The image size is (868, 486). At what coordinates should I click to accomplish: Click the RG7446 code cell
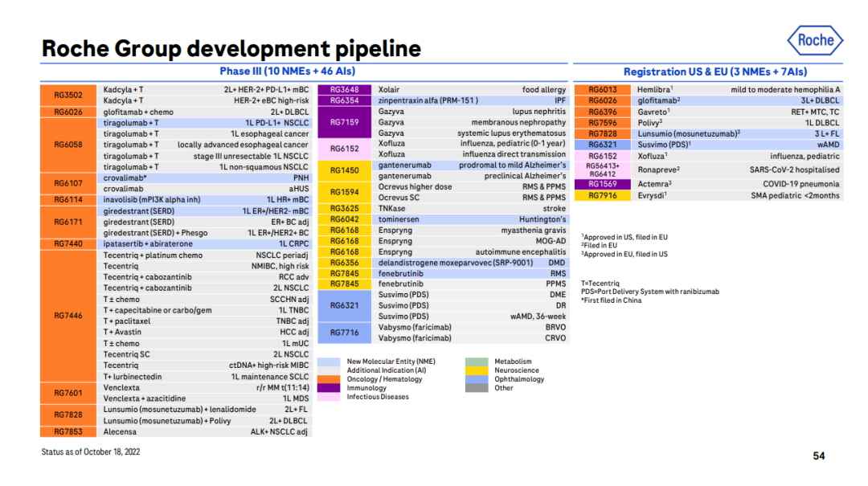tap(68, 316)
